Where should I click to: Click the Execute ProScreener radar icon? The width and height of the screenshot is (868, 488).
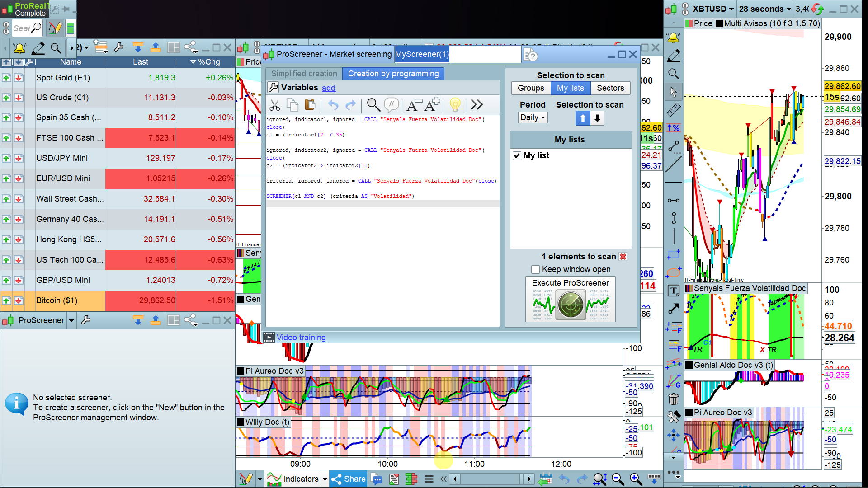(x=571, y=305)
